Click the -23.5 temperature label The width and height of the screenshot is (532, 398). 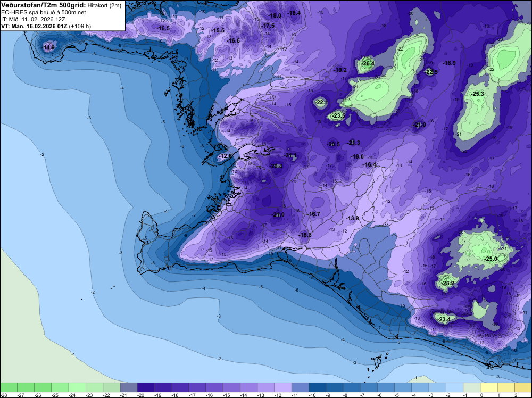338,115
